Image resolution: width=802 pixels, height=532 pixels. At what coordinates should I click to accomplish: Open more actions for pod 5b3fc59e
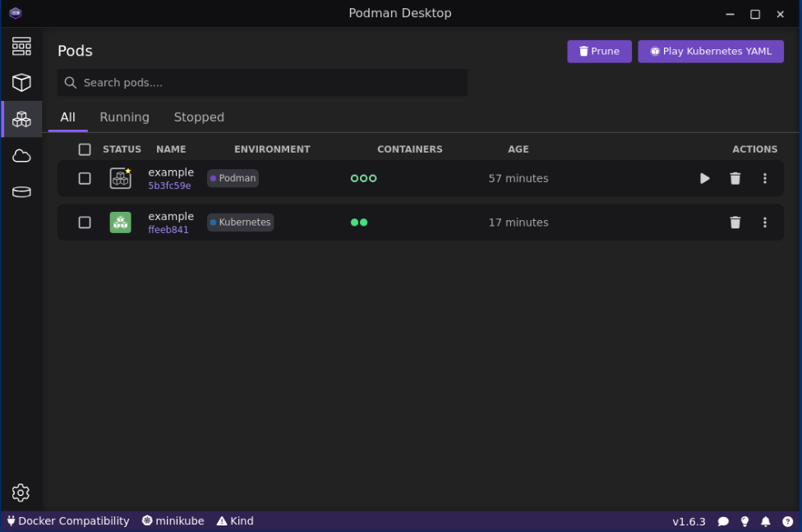765,178
